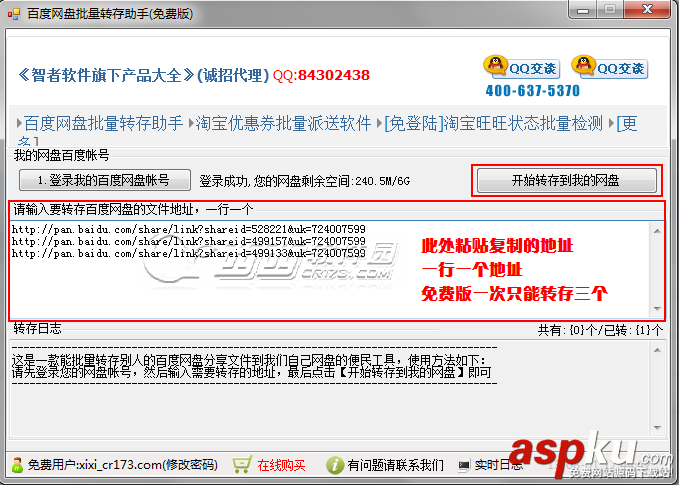
Task: Open [免登陆]淘宝旺旺状态批量检测 link
Action: (x=493, y=123)
